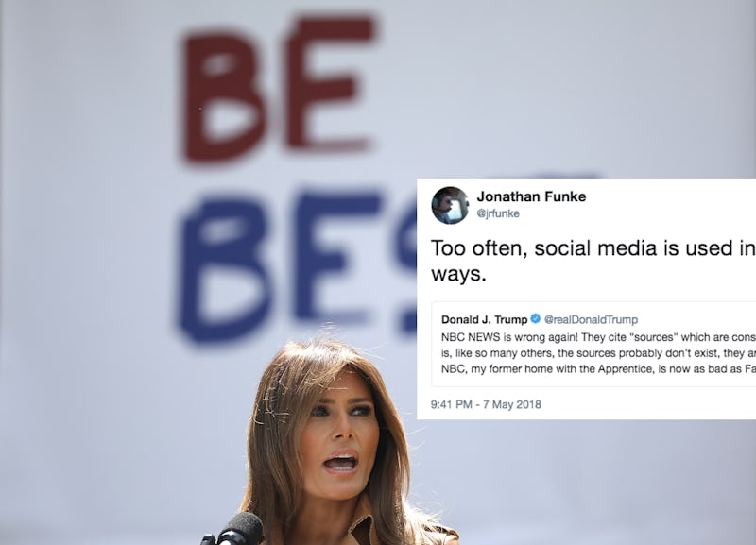Open Jonathan Funke's profile avatar
This screenshot has width=756, height=545.
pyautogui.click(x=450, y=205)
